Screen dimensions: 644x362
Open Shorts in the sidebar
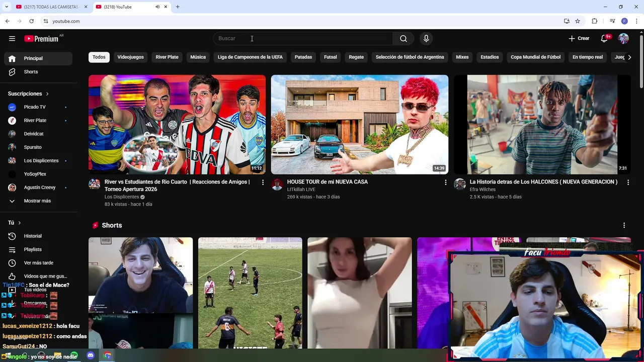(x=38, y=72)
